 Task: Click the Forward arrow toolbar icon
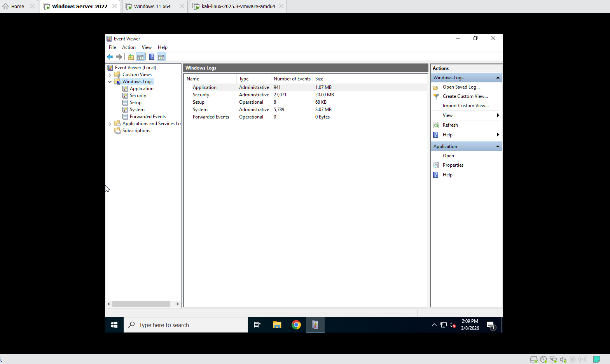click(x=119, y=57)
